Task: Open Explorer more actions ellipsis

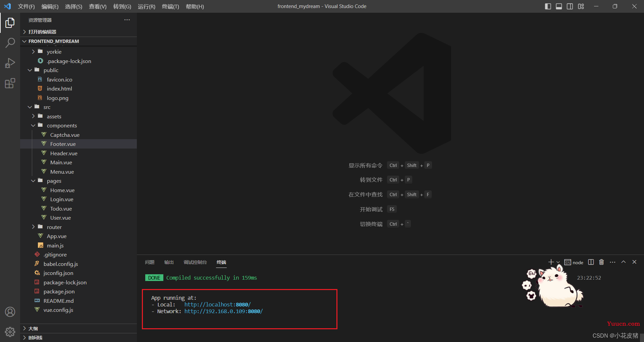Action: coord(127,20)
